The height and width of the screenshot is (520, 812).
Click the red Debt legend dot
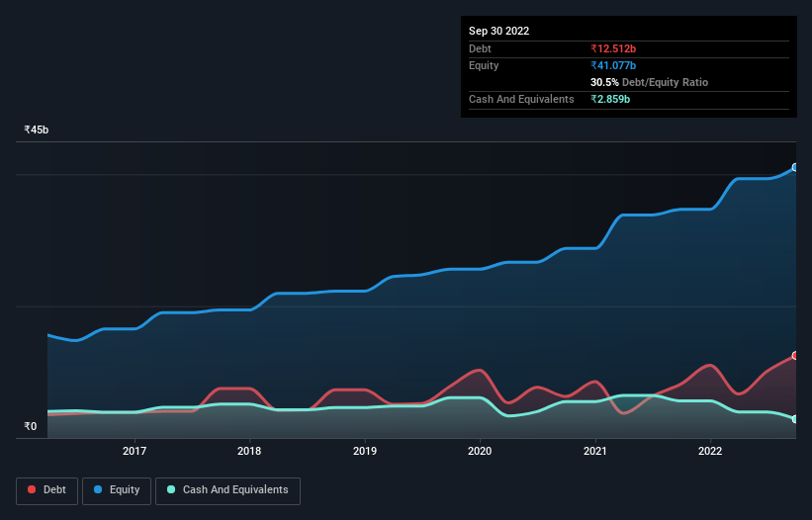click(x=32, y=489)
